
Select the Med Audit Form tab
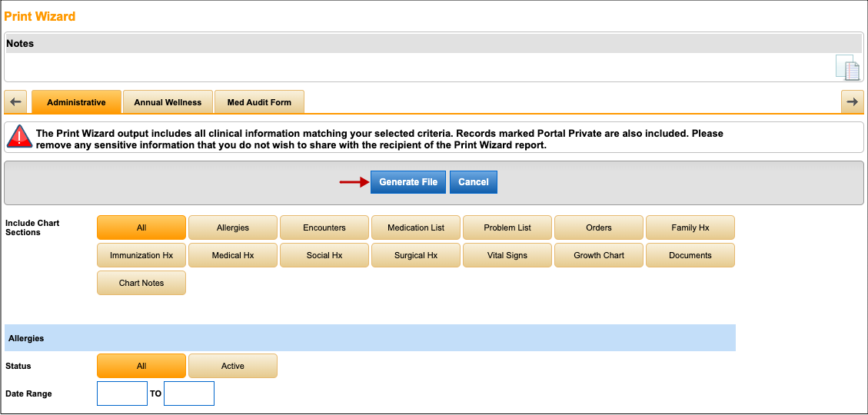pos(259,102)
